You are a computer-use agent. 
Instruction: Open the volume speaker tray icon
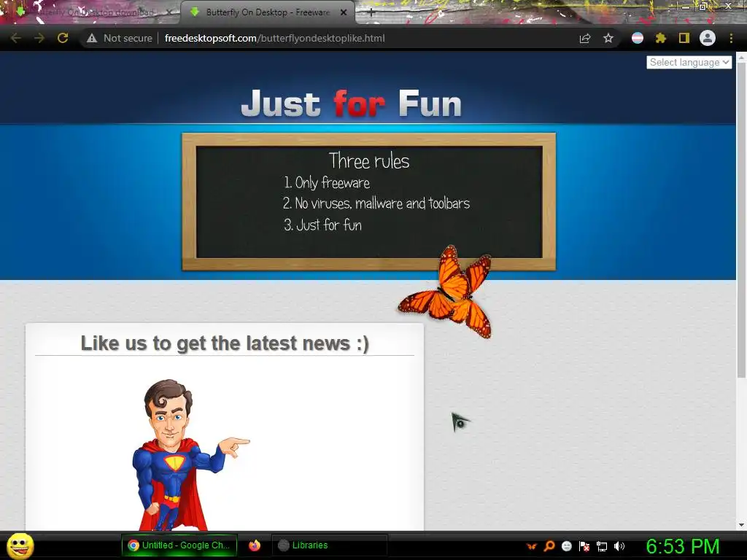[619, 546]
